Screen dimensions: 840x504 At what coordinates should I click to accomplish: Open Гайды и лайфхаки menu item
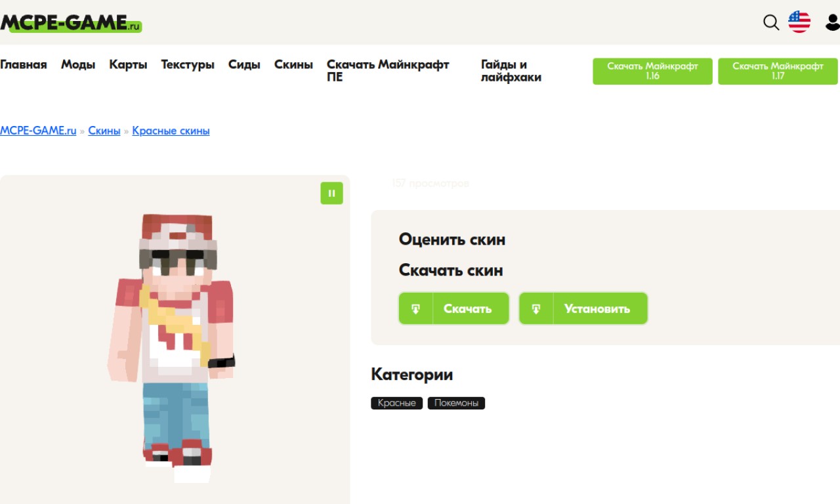click(511, 71)
